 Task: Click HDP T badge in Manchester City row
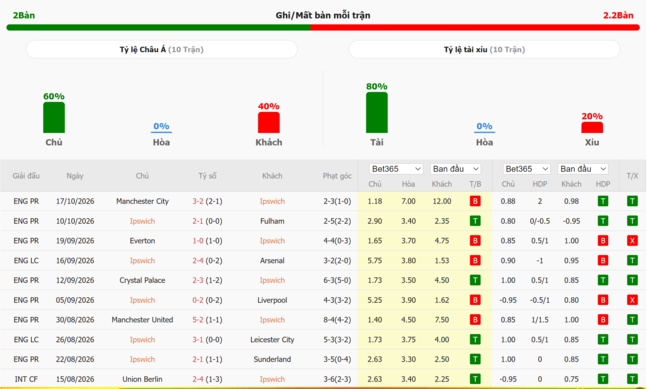pyautogui.click(x=603, y=201)
